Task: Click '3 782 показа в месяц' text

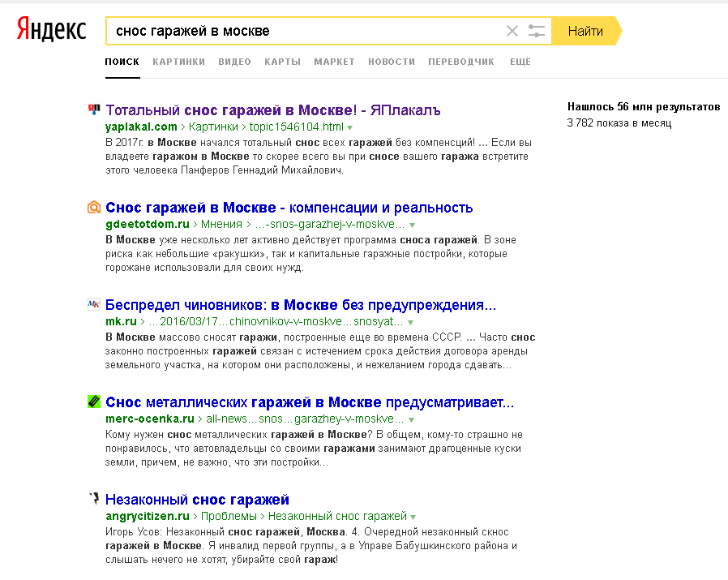Action: (x=619, y=123)
